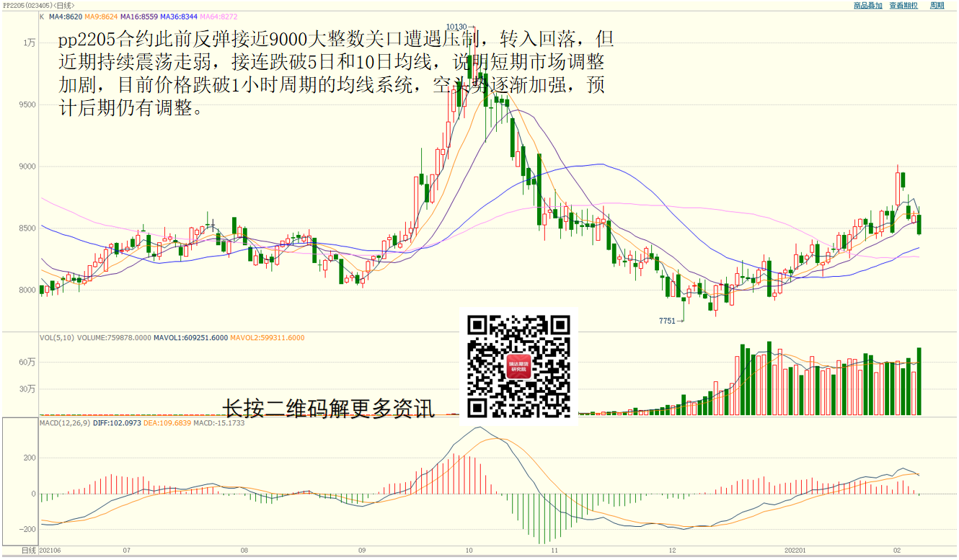Screen dimensions: 959x560
Task: Click the 10130 high price marker
Action: pyautogui.click(x=456, y=26)
